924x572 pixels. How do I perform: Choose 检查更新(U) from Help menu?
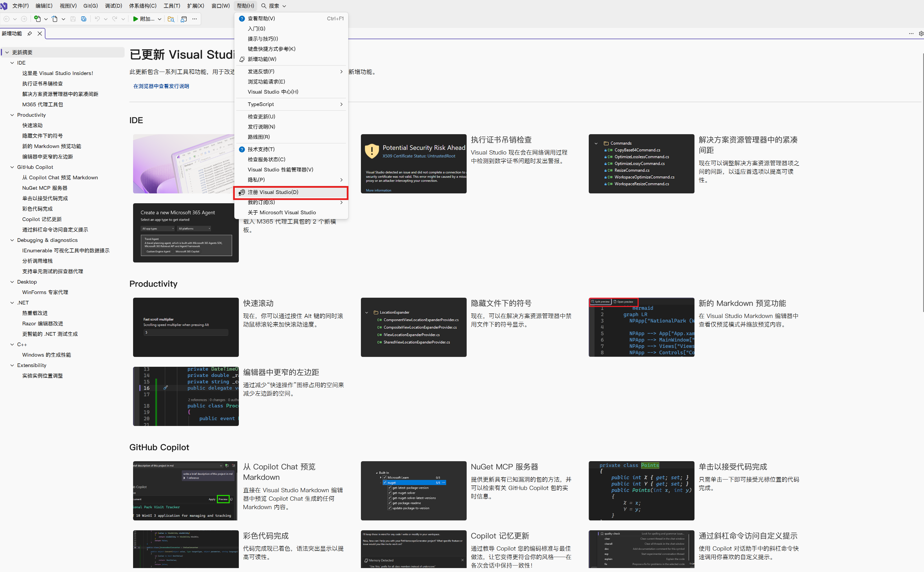tap(261, 116)
